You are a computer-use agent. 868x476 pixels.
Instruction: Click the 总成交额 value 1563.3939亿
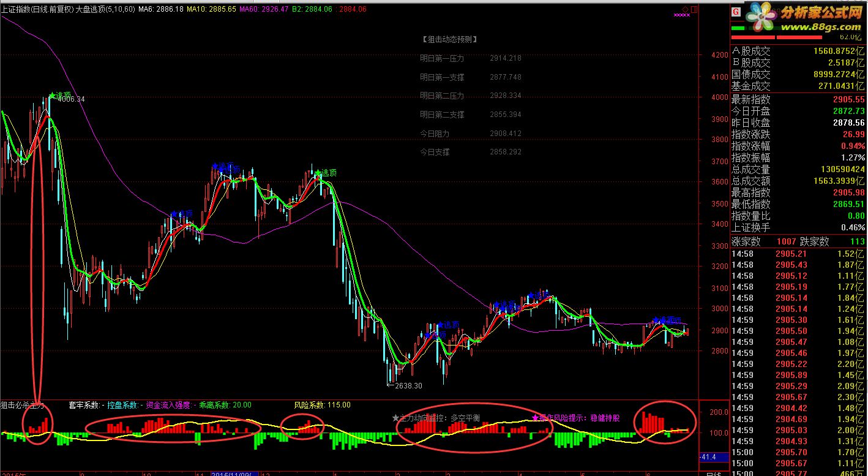click(839, 181)
